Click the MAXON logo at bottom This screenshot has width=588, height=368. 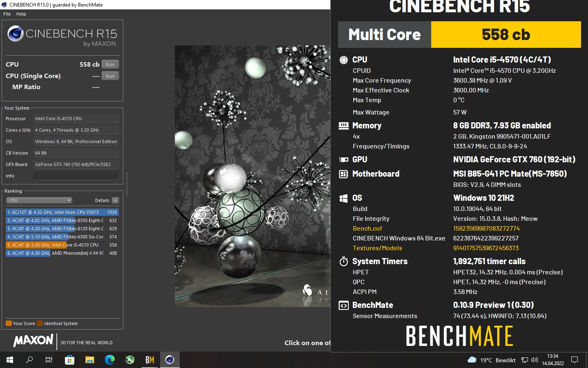coord(33,340)
